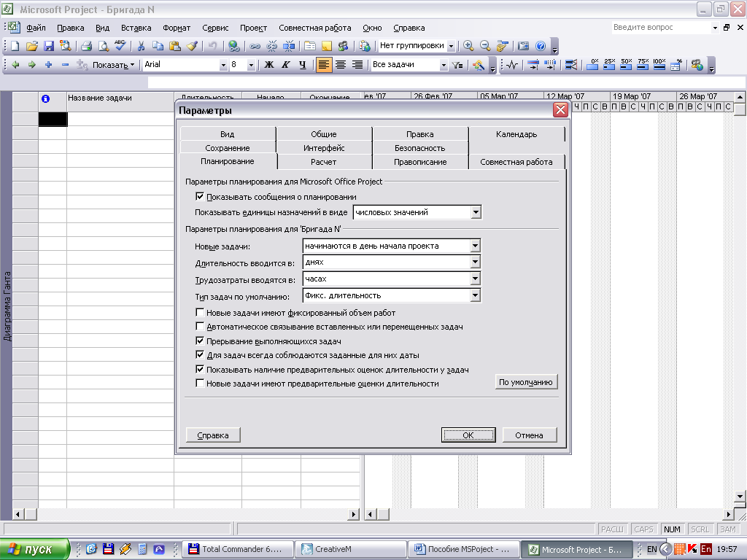
Task: Switch to the 'Календарь' tab
Action: point(516,134)
